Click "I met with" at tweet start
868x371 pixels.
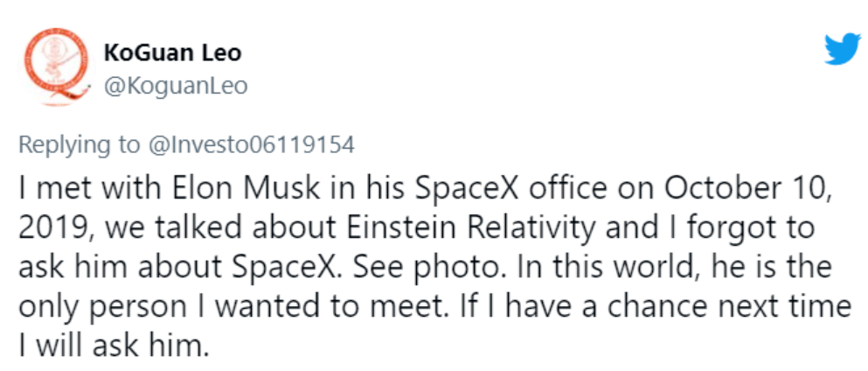click(x=75, y=188)
